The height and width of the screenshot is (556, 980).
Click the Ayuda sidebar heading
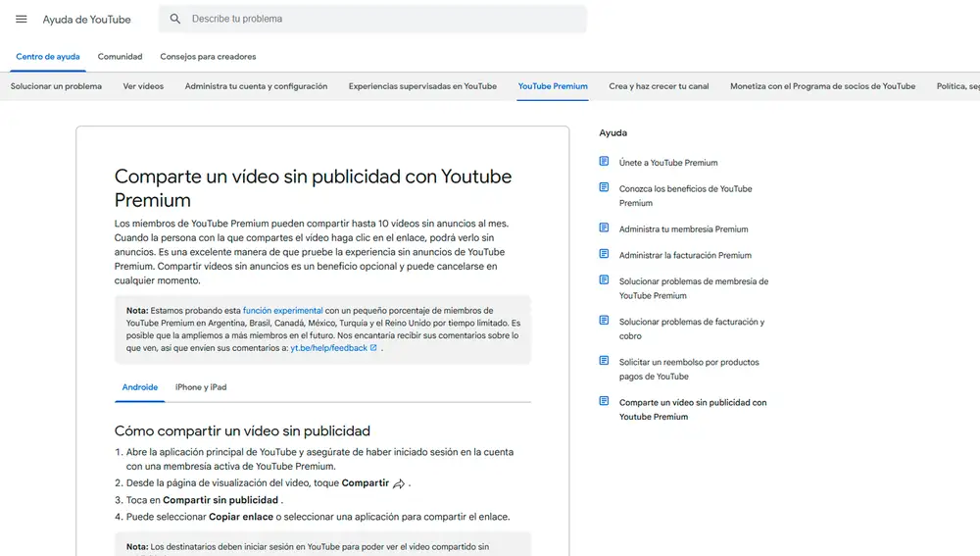(x=613, y=132)
